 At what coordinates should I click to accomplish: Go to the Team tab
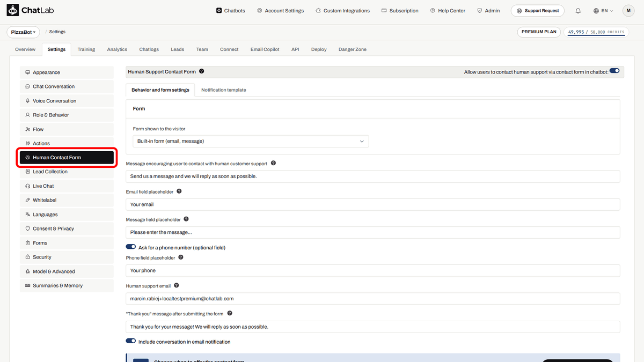coord(202,49)
